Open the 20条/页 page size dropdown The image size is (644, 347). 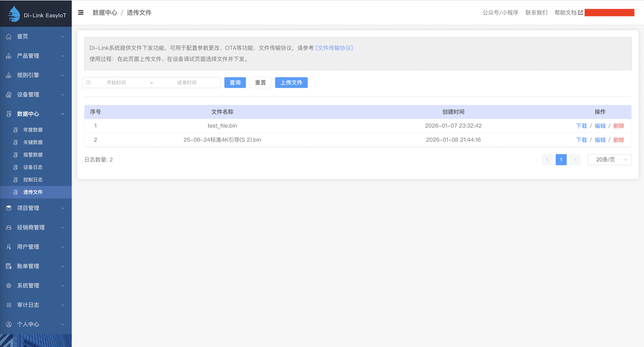(609, 160)
